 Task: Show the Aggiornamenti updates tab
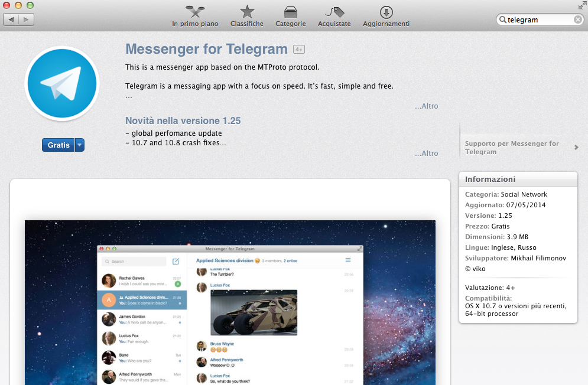386,17
